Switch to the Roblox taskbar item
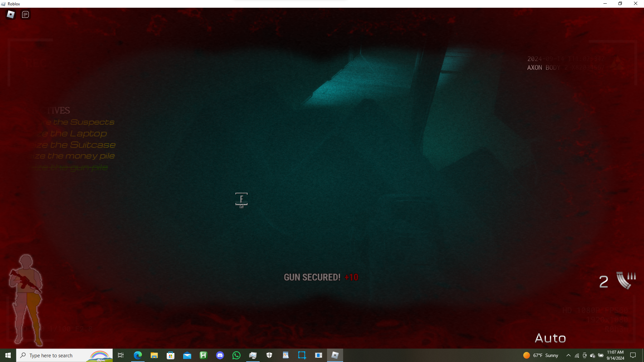Screen dimensions: 644x362 coord(335,355)
